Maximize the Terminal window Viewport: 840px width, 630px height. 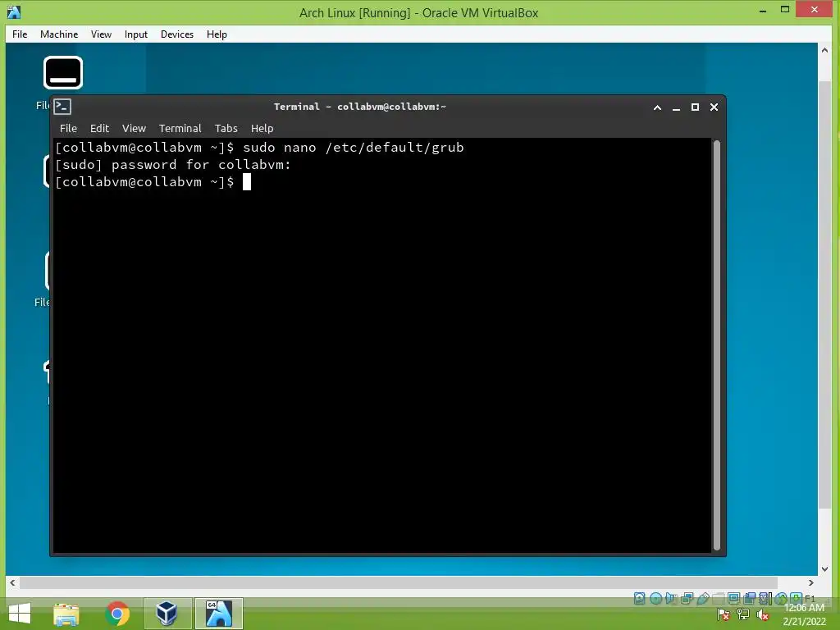pos(695,107)
